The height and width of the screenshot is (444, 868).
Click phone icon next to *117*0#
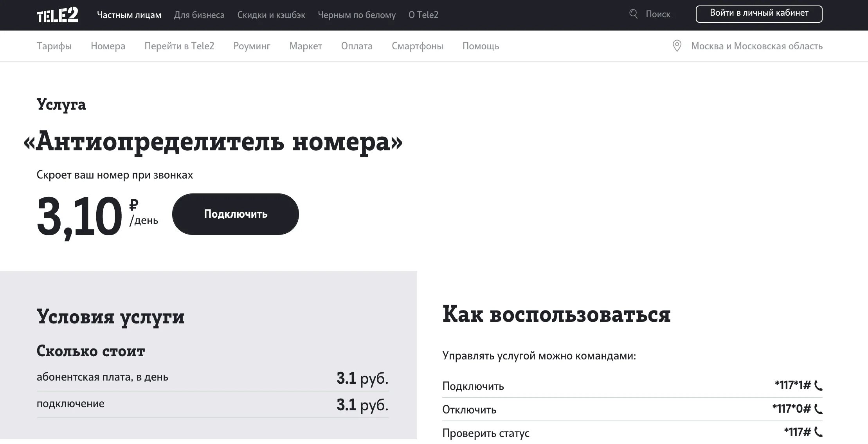[818, 409]
